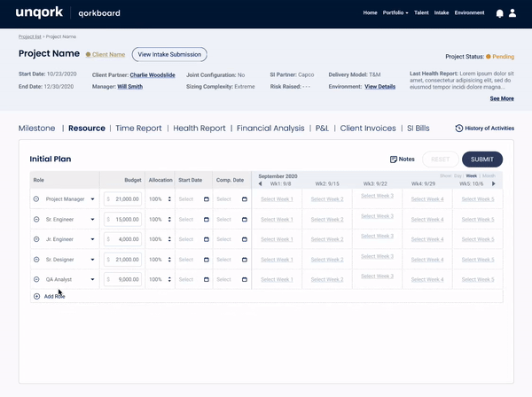Go to Home in top navigation
Image resolution: width=532 pixels, height=397 pixels.
point(370,13)
